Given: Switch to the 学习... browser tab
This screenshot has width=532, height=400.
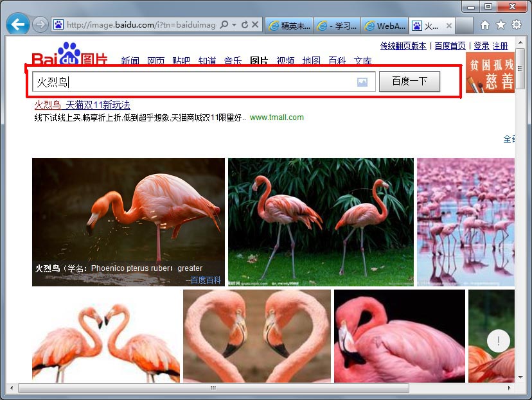Looking at the screenshot, I should click(337, 26).
